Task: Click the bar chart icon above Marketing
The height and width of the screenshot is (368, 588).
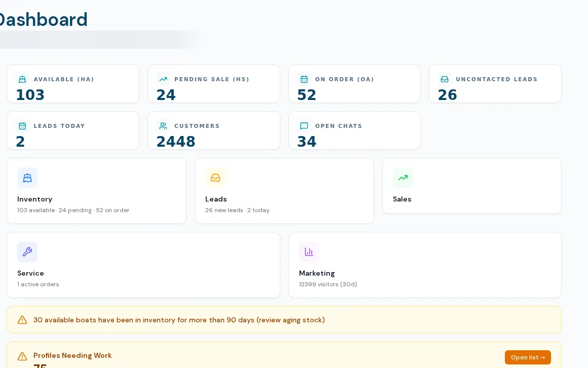Action: pyautogui.click(x=309, y=252)
